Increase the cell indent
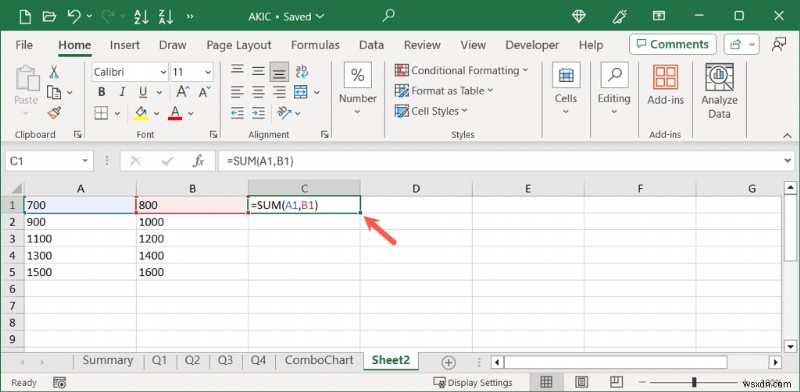 (258, 113)
